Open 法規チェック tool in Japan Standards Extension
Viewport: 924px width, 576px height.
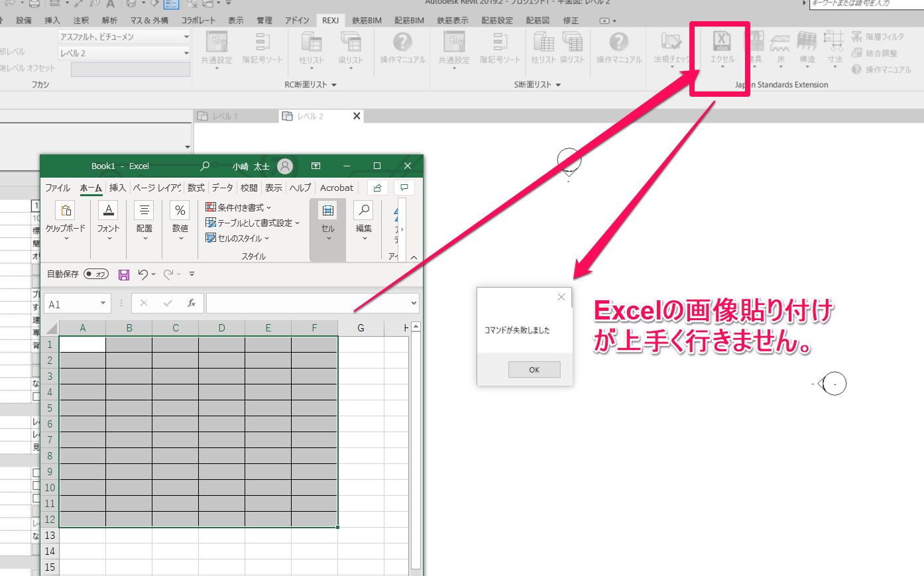[671, 47]
